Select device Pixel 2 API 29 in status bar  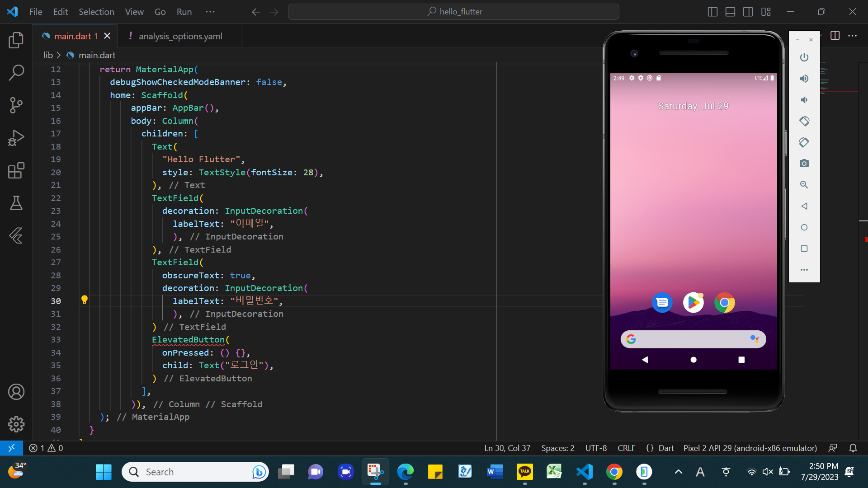click(x=750, y=448)
